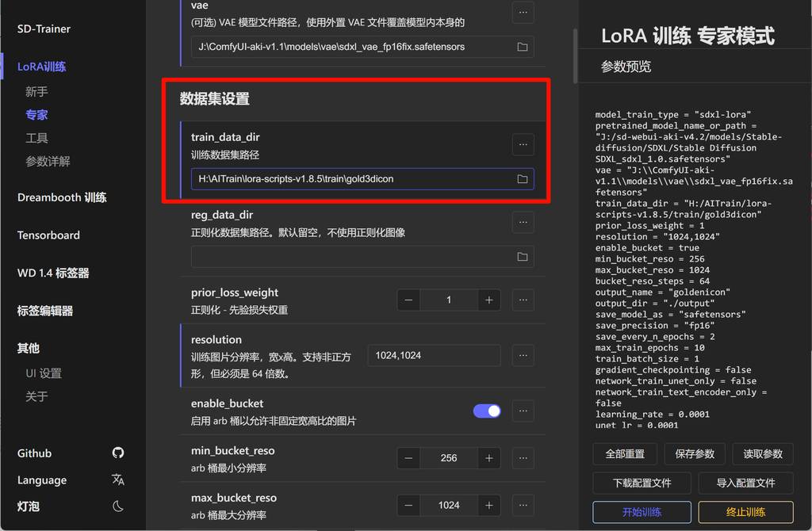
Task: Click the Language translate icon
Action: pyautogui.click(x=118, y=480)
